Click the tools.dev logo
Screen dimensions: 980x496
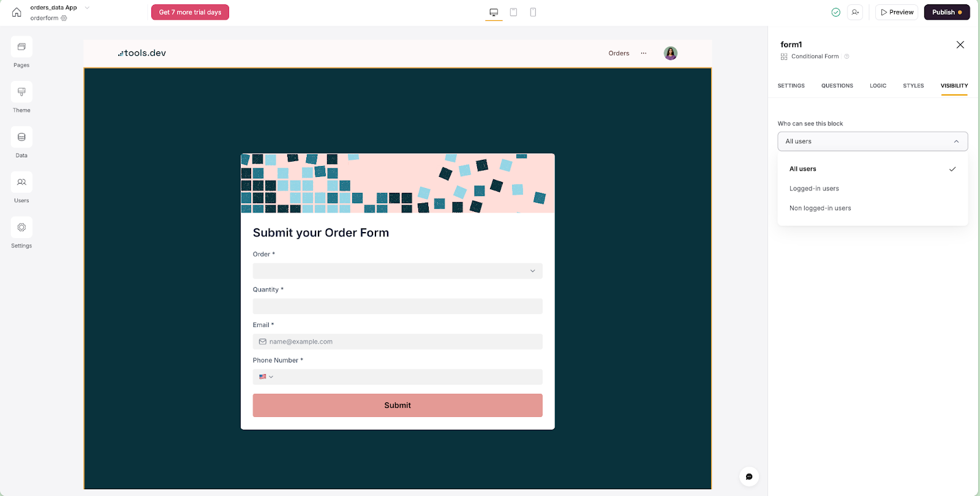click(142, 53)
